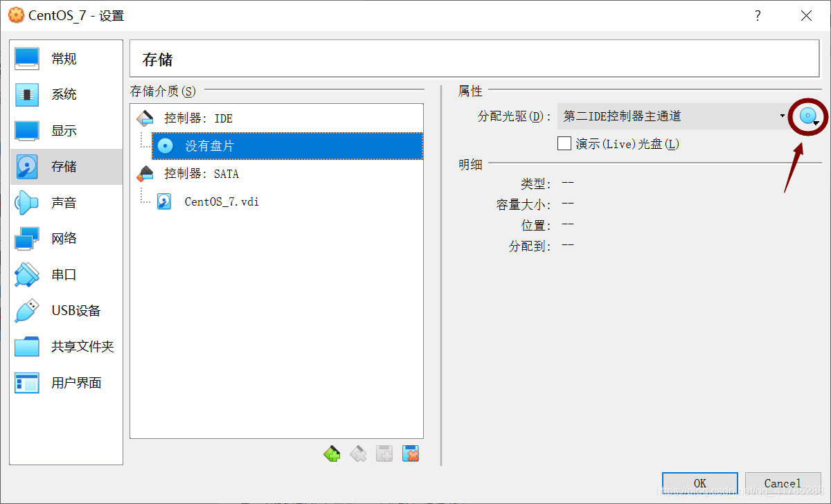This screenshot has height=504, width=831.
Task: Click the 声音 speaker icon
Action: (x=27, y=203)
